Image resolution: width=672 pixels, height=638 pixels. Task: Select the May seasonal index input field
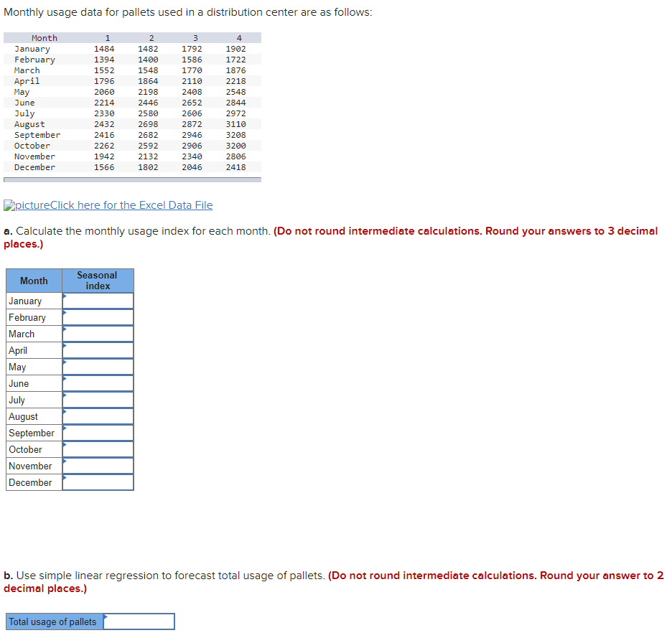[98, 366]
